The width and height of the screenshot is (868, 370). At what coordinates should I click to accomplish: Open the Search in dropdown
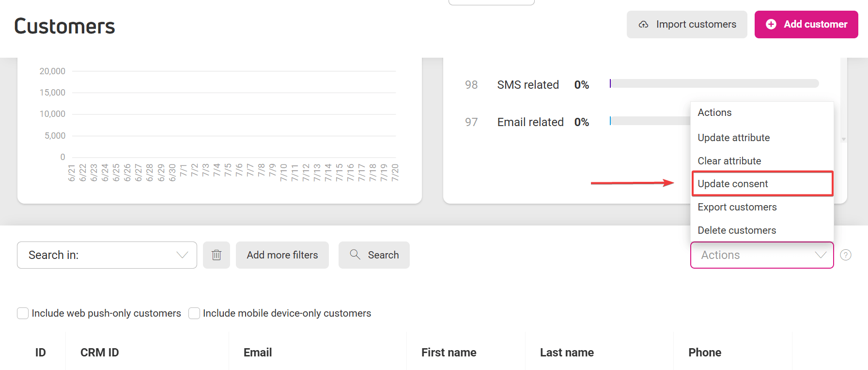[x=107, y=255]
